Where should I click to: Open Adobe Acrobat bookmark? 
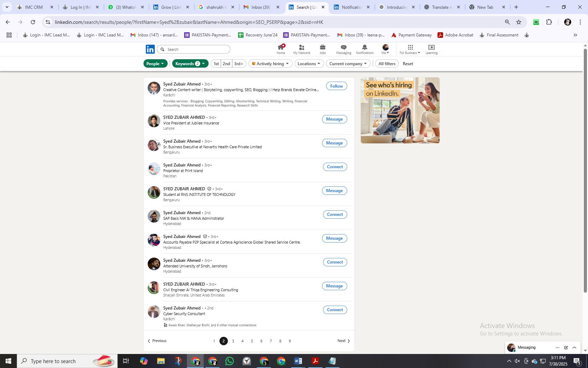[x=455, y=35]
